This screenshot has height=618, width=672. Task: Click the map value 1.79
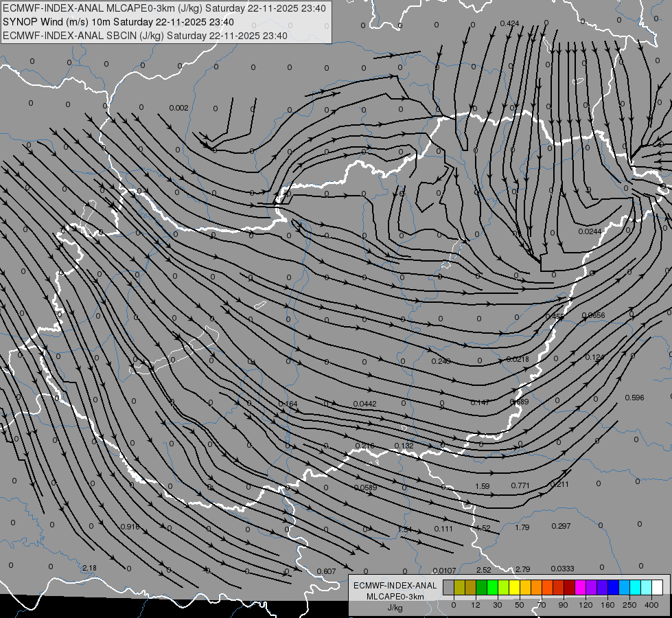pos(522,527)
